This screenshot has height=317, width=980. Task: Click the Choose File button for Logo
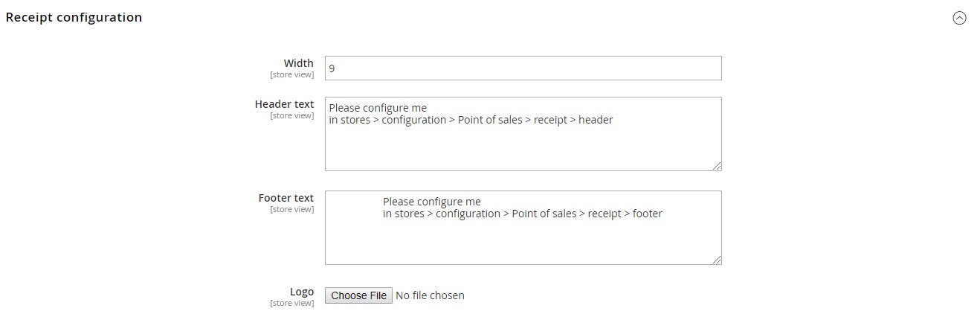(358, 295)
